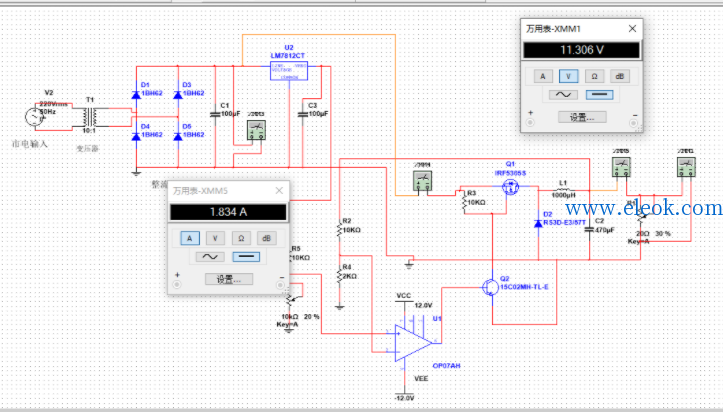Click the negative terminal of the XMM5 window
723x412 pixels.
(280, 285)
